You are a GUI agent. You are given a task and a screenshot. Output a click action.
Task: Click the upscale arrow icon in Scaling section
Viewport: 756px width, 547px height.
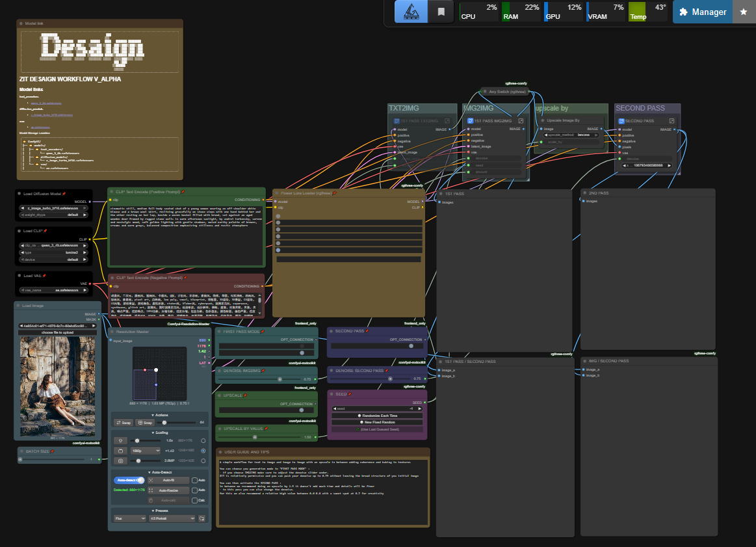(120, 440)
